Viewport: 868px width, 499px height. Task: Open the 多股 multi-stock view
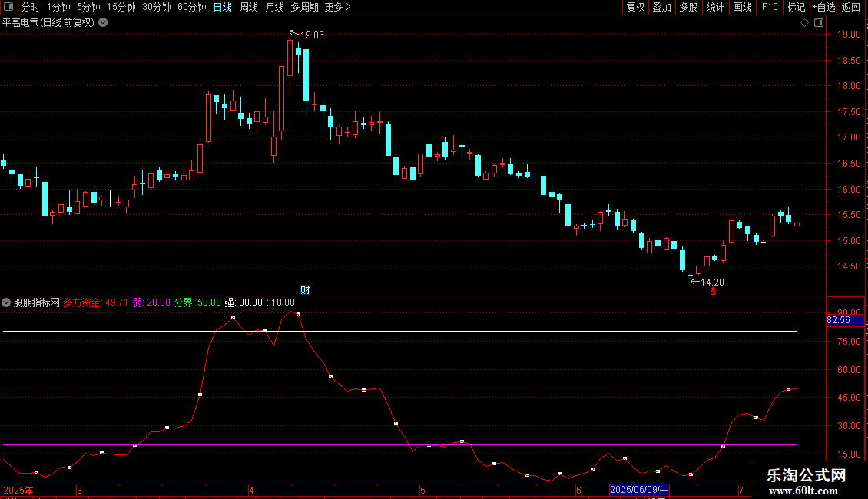pos(688,7)
